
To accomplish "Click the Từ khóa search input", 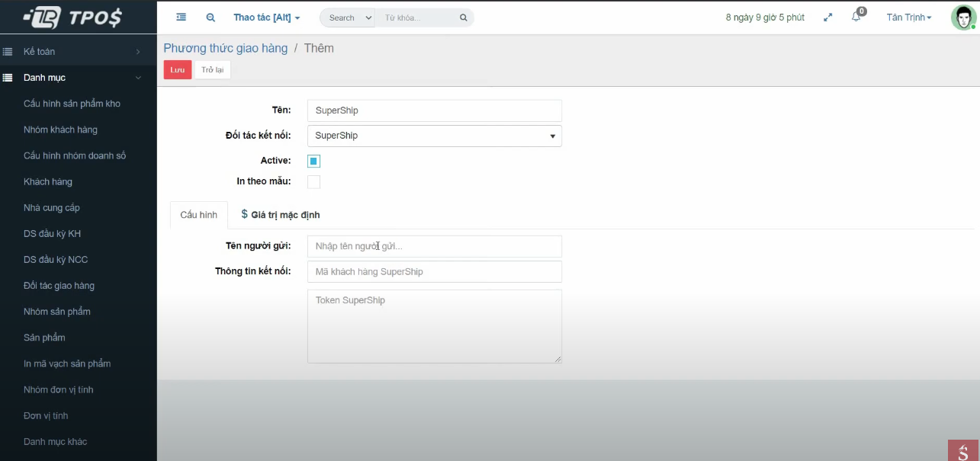I will (417, 18).
